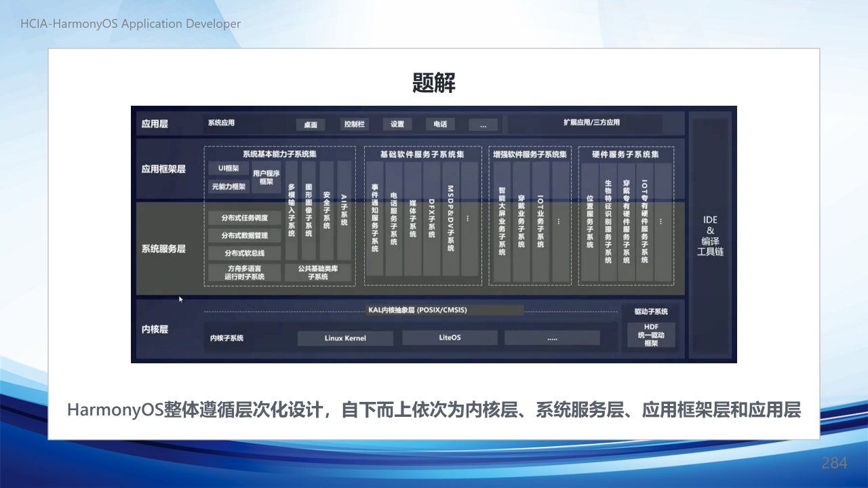Click the 安全子系统 column
The height and width of the screenshot is (488, 868).
click(327, 211)
